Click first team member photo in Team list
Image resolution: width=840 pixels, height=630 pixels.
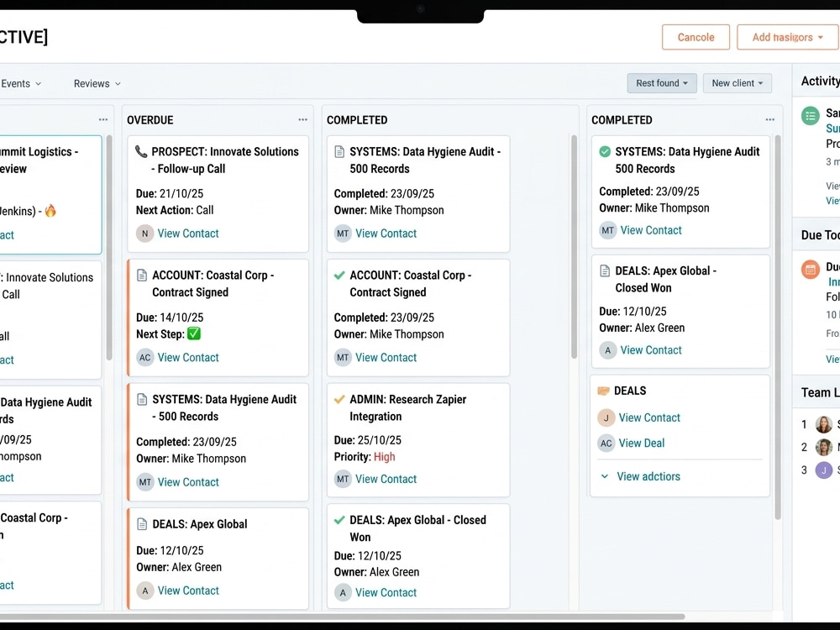pyautogui.click(x=823, y=424)
